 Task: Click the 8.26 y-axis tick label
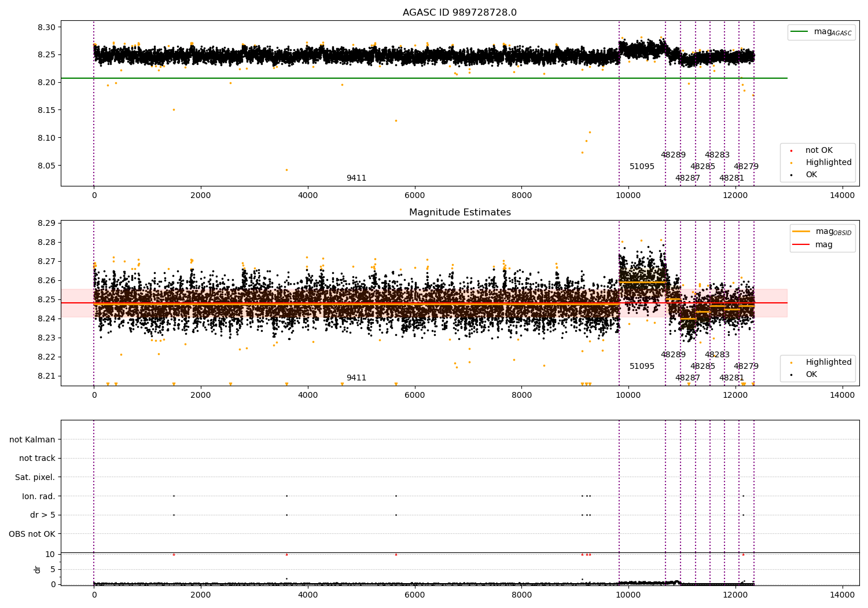[x=46, y=280]
